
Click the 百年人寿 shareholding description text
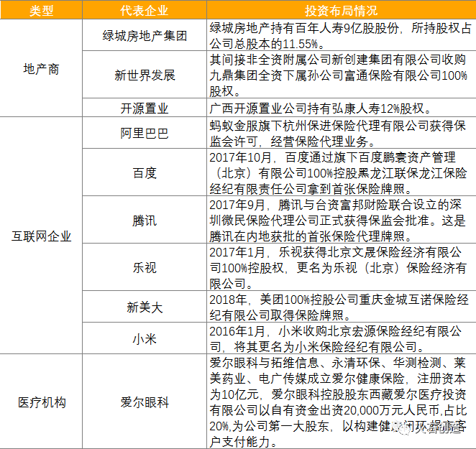[341, 35]
